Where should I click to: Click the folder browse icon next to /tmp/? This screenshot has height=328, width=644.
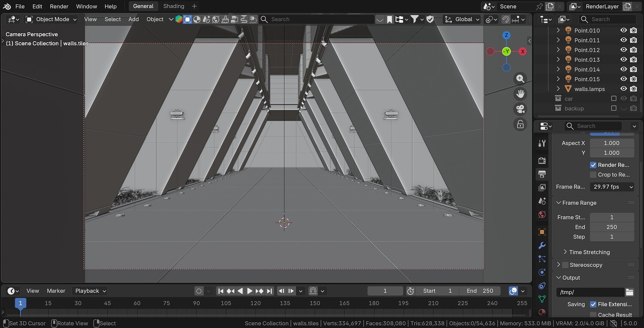coord(629,292)
